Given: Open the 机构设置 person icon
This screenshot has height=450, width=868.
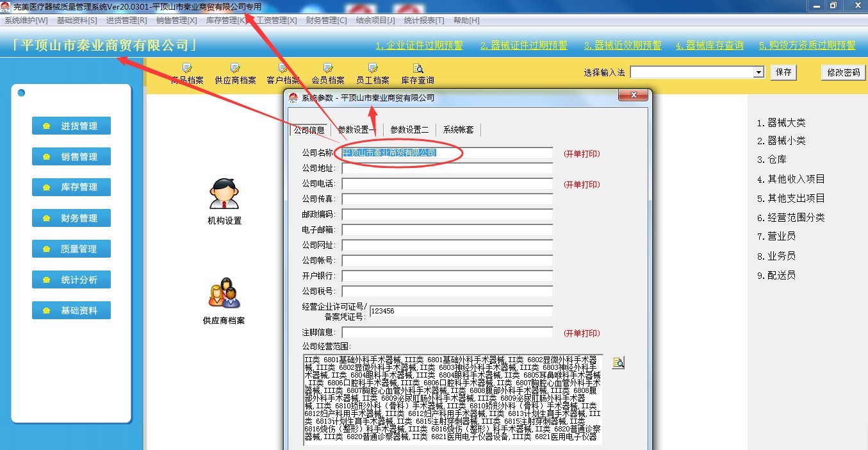Looking at the screenshot, I should point(224,194).
